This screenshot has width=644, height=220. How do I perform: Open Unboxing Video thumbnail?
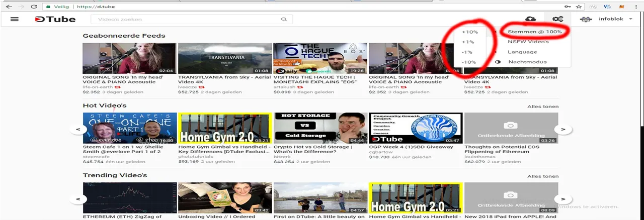tap(225, 198)
